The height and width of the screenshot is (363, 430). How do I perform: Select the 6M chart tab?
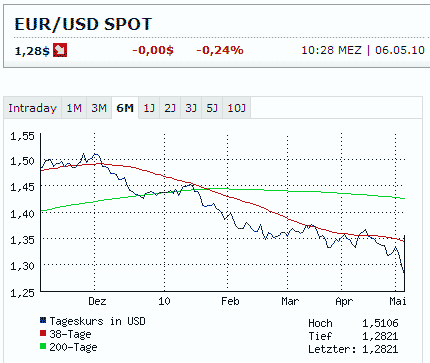tap(125, 108)
